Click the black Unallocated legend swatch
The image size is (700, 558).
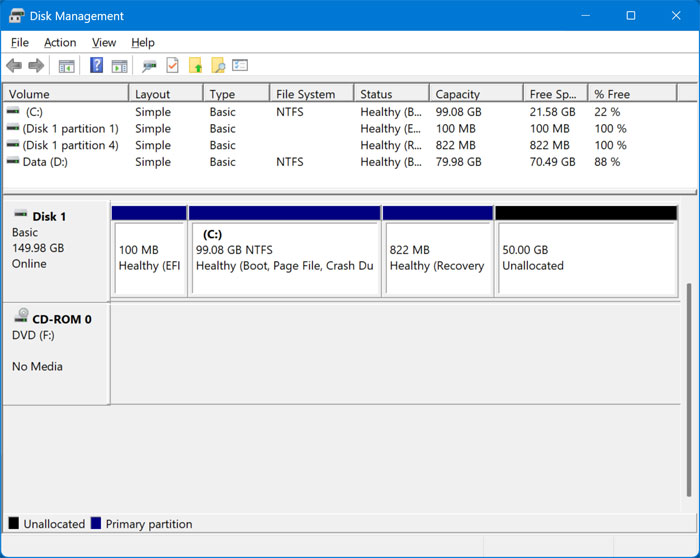(14, 523)
